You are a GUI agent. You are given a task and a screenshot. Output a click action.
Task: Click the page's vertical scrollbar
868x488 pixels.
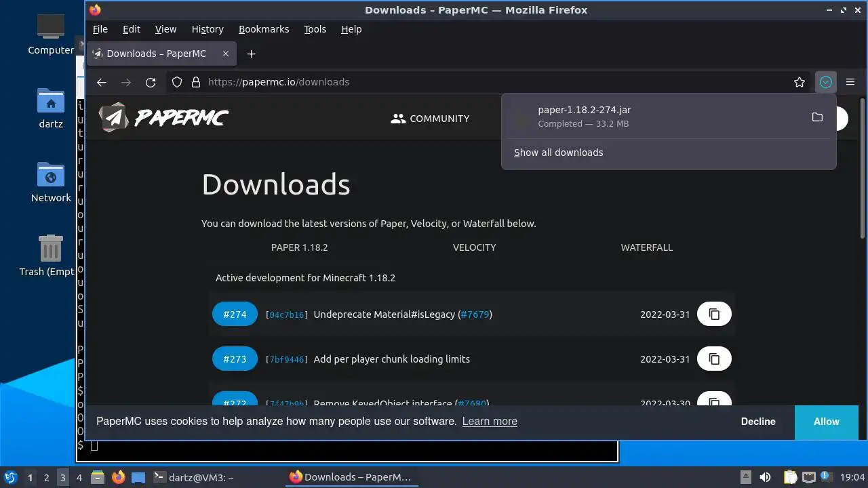coord(863,169)
